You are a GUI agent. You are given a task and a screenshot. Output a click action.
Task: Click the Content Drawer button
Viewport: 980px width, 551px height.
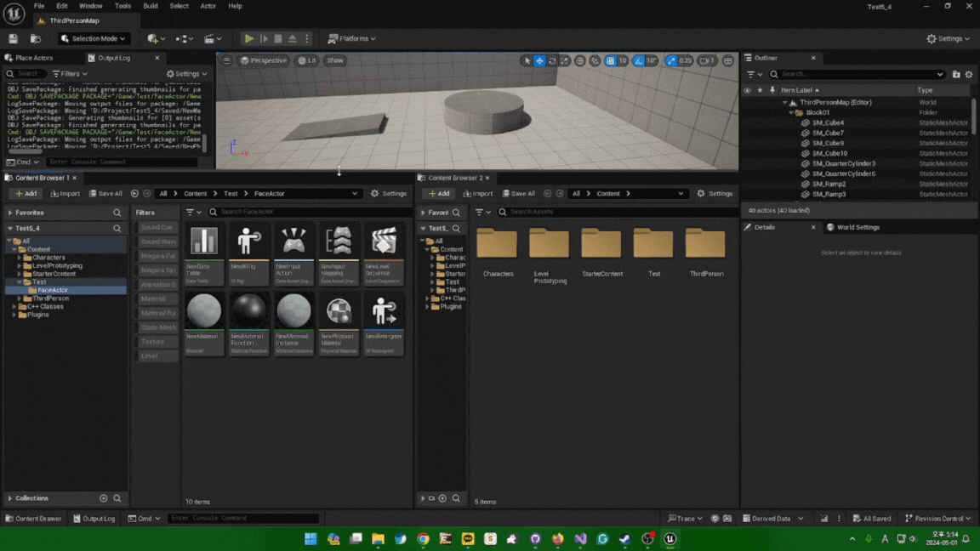(33, 518)
